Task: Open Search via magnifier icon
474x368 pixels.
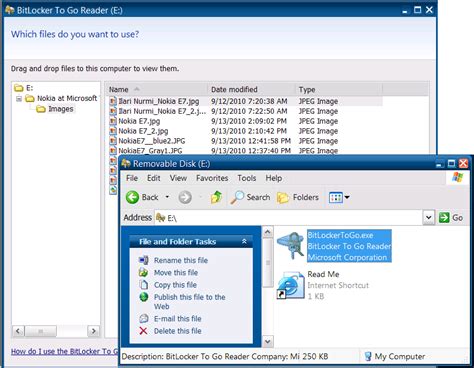Action: (237, 197)
